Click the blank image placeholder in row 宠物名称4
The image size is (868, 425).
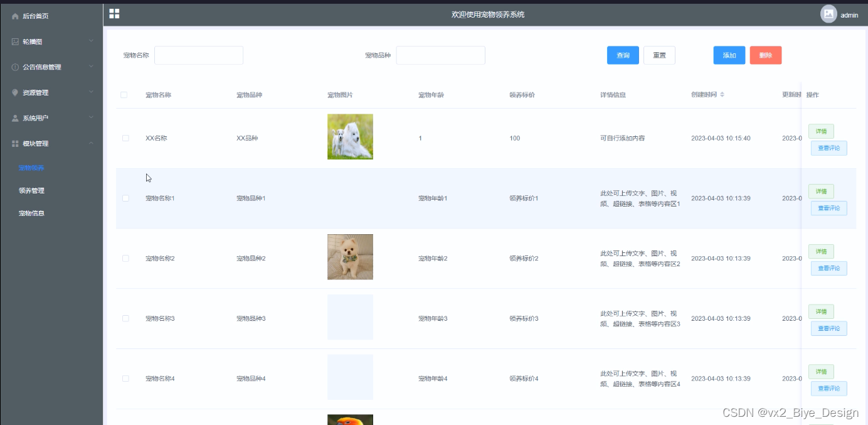coord(350,377)
